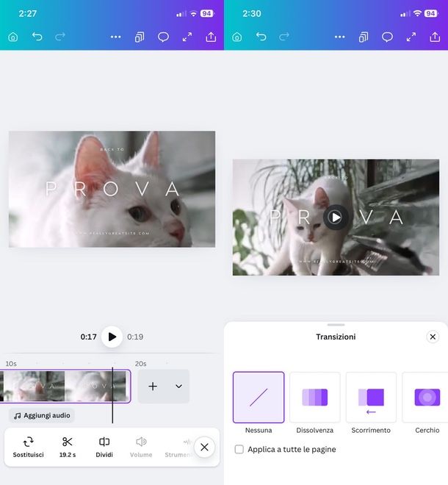Open the comment bubble icon on right screen
448x485 pixels.
387,37
